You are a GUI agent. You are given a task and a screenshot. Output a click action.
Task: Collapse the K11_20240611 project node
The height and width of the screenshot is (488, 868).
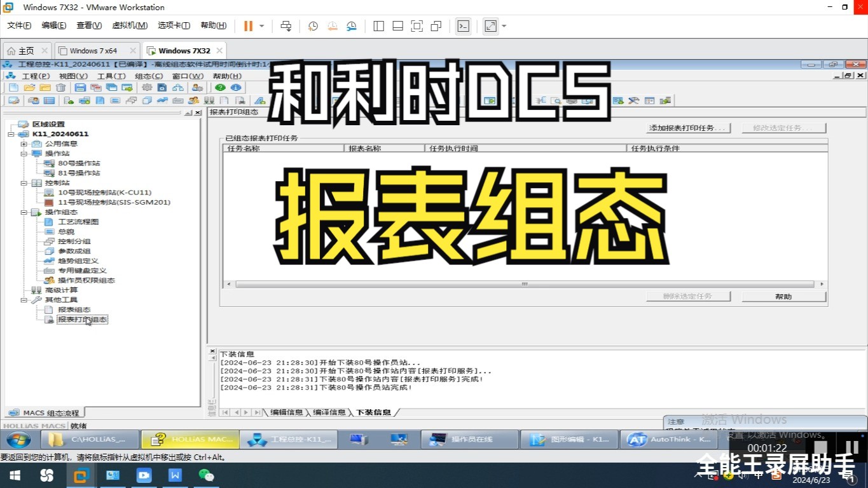coord(11,134)
